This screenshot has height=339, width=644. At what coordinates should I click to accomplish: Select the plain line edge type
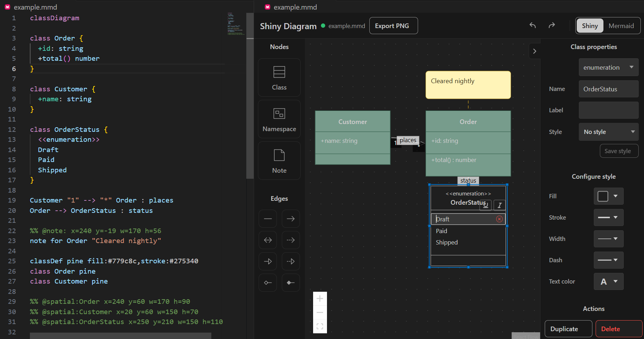268,219
